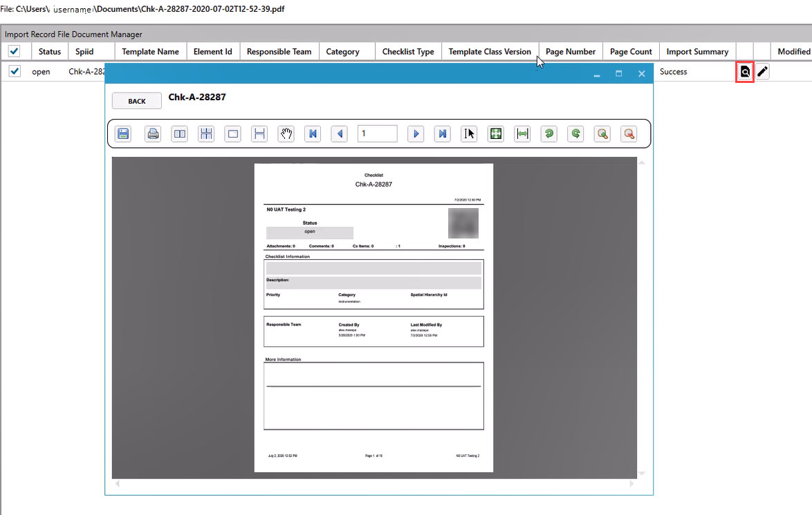Screen dimensions: 812x515
Task: Jump to the last page
Action: 443,134
